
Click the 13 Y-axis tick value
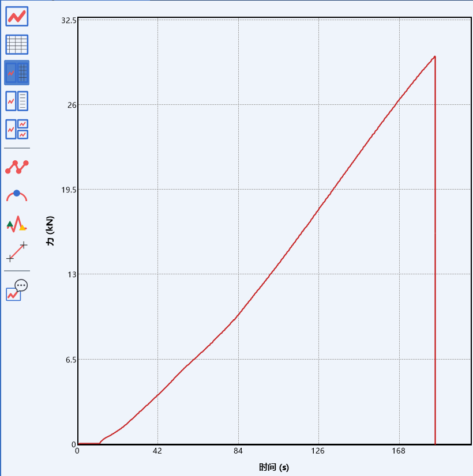click(x=72, y=274)
